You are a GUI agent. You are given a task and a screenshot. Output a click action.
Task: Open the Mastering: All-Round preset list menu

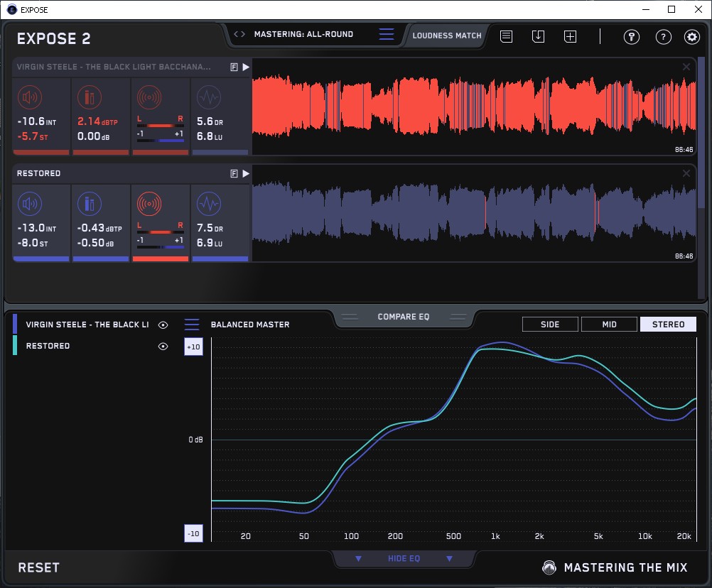(387, 35)
